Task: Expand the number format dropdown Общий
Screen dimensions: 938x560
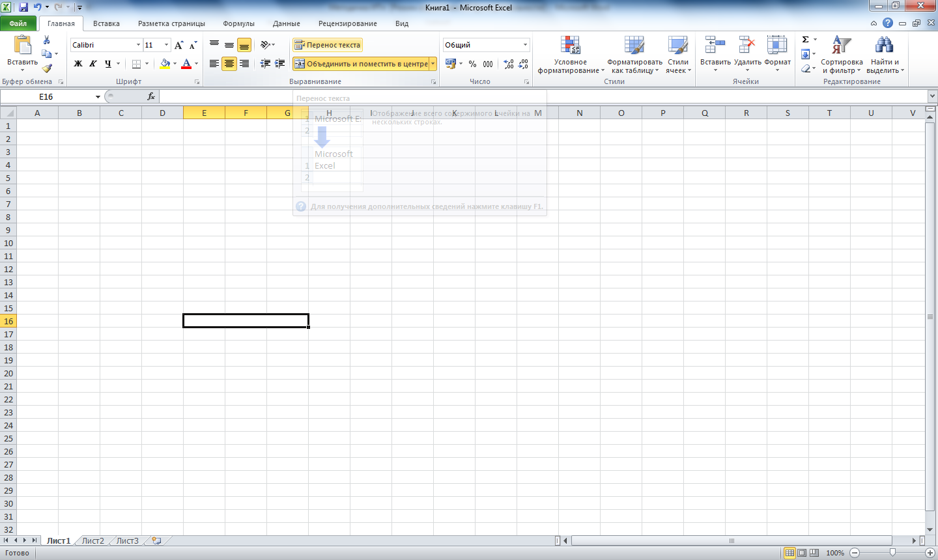Action: pyautogui.click(x=525, y=45)
